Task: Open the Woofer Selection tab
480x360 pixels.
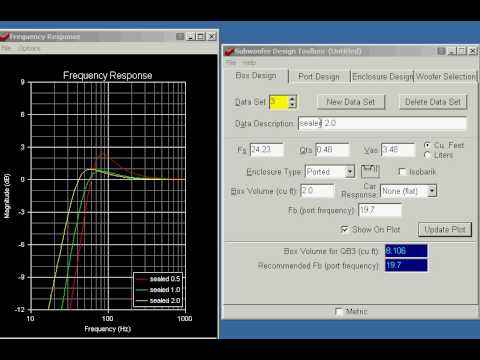Action: tap(446, 77)
